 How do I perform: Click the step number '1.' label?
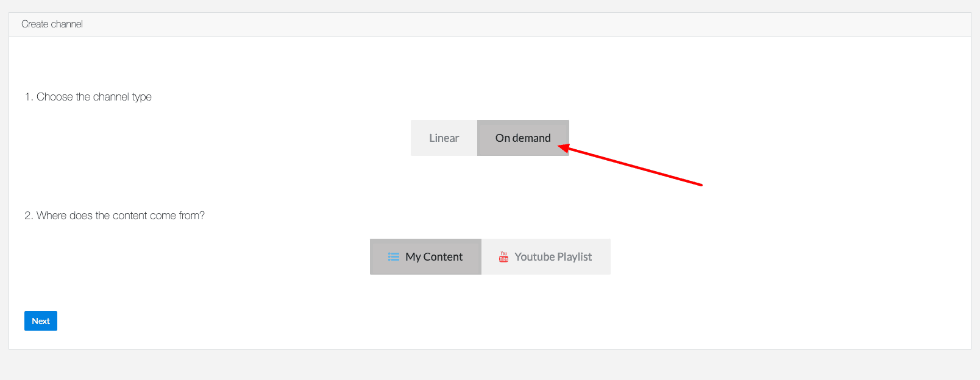pos(29,97)
